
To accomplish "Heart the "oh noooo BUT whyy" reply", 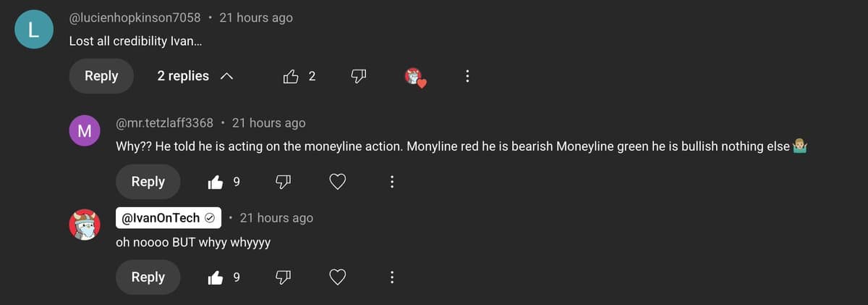I will point(338,277).
